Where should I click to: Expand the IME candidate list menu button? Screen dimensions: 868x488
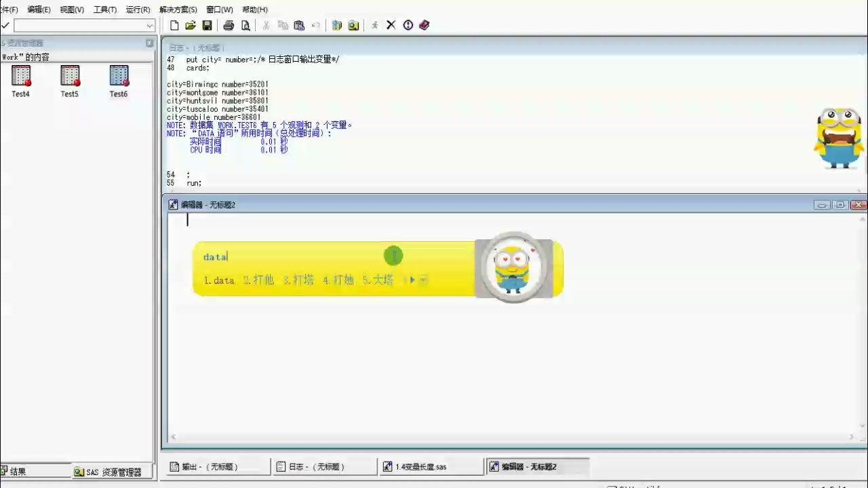pyautogui.click(x=423, y=280)
